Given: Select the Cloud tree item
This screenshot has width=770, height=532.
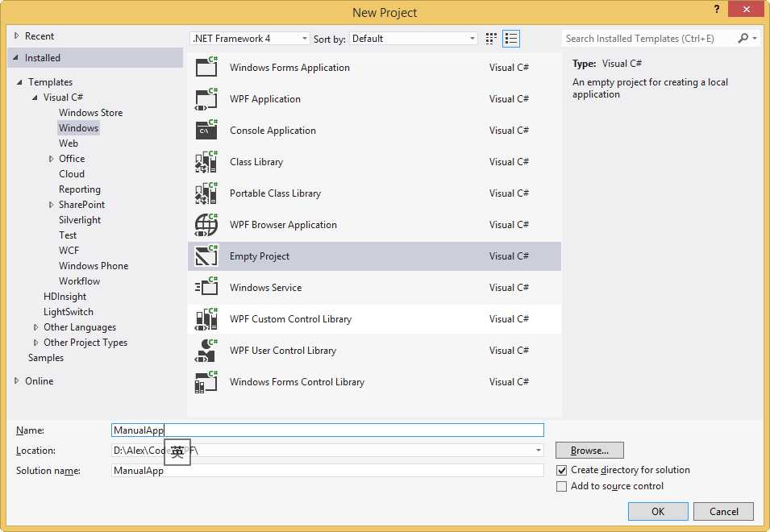Looking at the screenshot, I should coord(72,174).
